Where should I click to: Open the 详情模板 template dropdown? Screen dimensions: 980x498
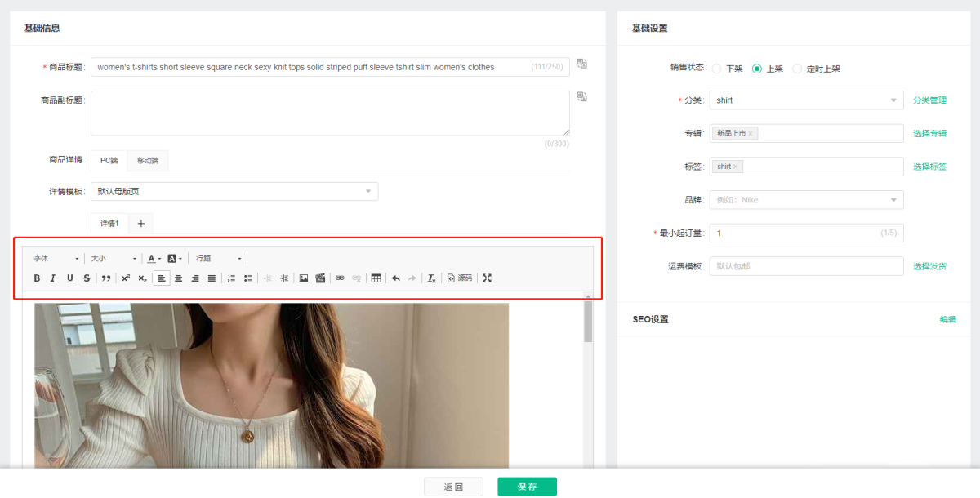[x=234, y=192]
